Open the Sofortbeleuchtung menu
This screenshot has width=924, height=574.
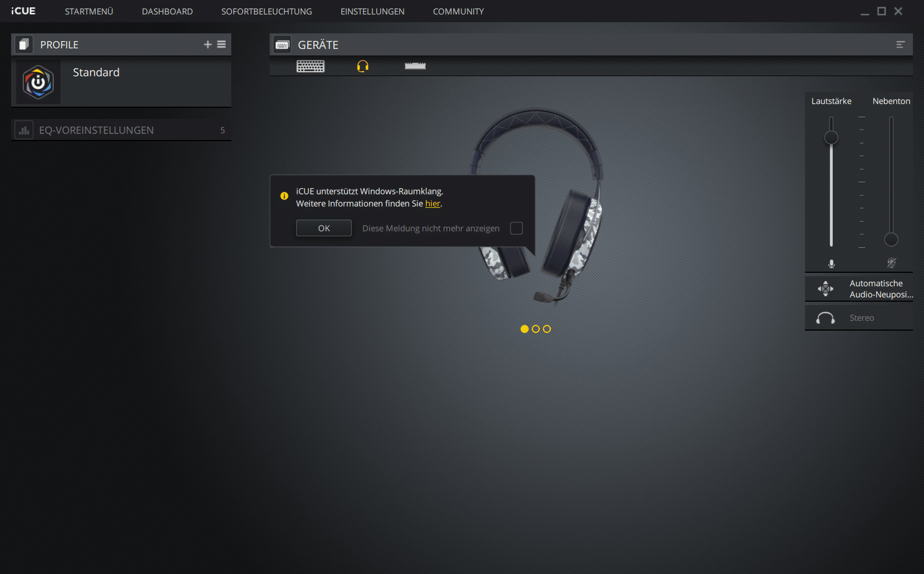pos(266,11)
